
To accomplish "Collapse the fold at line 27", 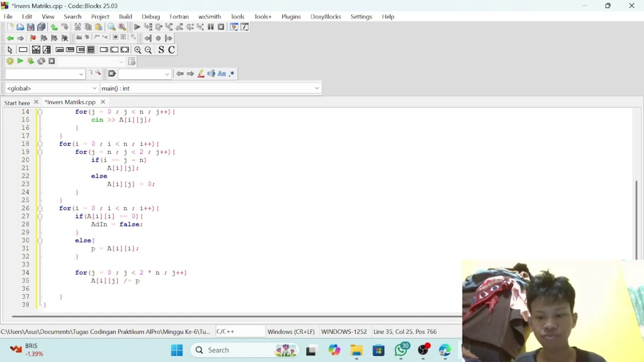I will pyautogui.click(x=40, y=217).
